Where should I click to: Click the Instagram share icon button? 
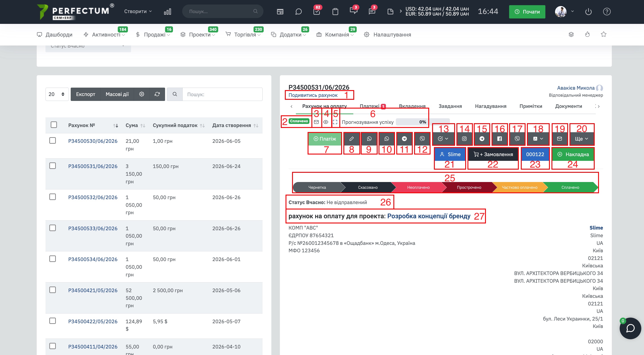pos(464,139)
